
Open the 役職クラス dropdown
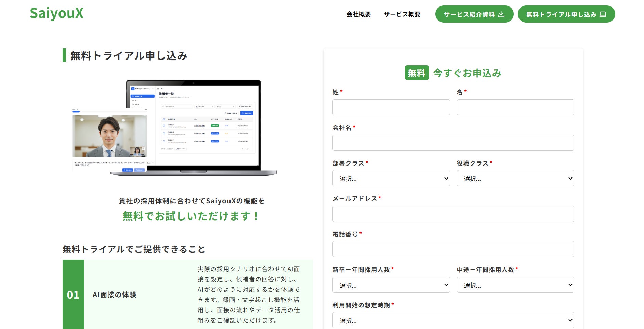[x=515, y=178]
